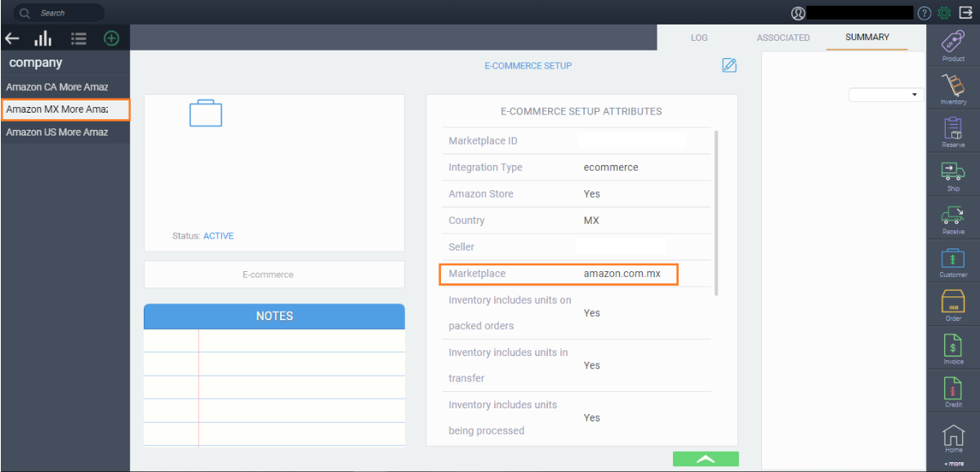Add a new company with plus icon
The image size is (980, 472).
[x=111, y=38]
